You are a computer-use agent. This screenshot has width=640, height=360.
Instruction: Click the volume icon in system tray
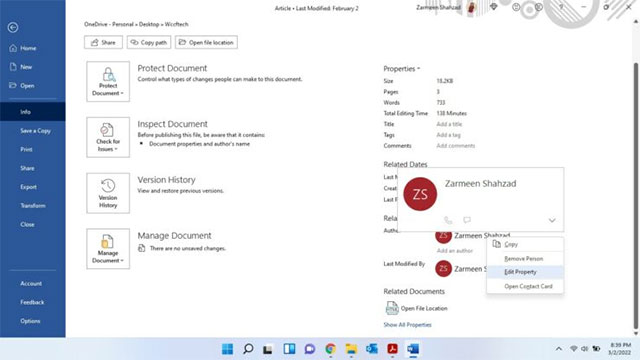(x=584, y=349)
